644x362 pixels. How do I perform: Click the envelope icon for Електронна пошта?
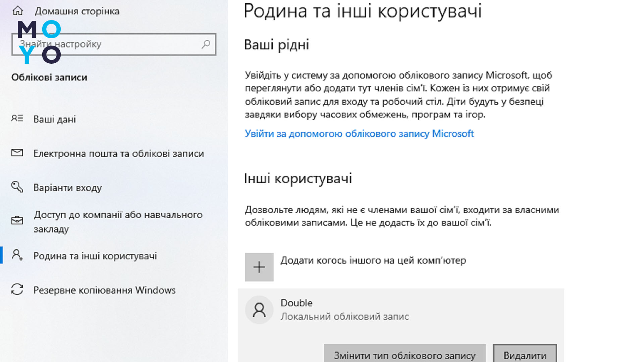[x=18, y=153]
